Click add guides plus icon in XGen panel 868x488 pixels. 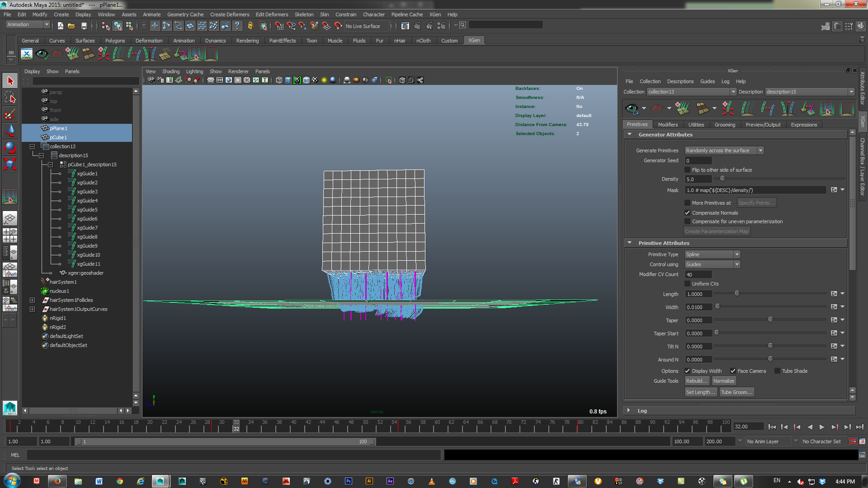click(682, 108)
